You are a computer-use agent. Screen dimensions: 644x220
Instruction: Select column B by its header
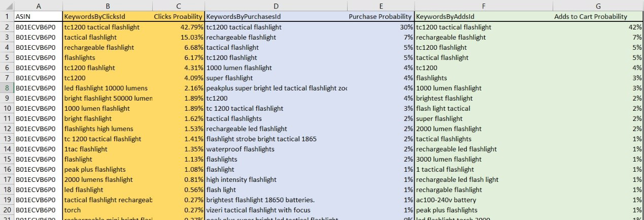point(108,5)
